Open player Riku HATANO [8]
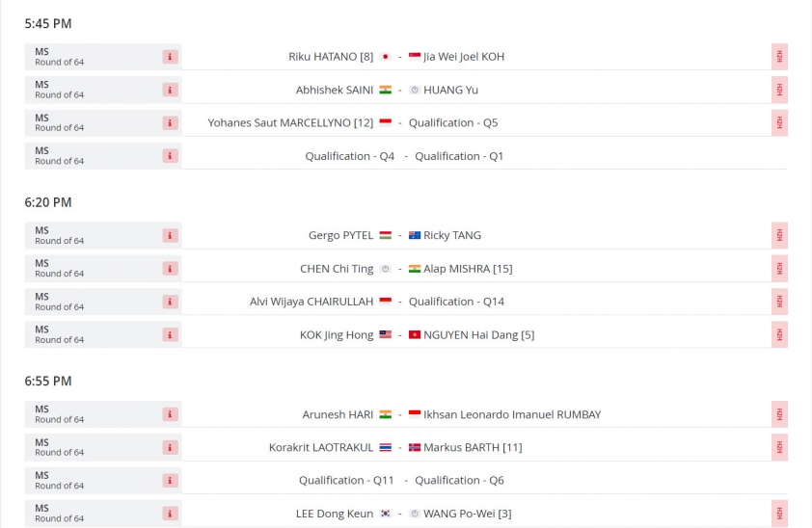This screenshot has width=812, height=528. (331, 57)
